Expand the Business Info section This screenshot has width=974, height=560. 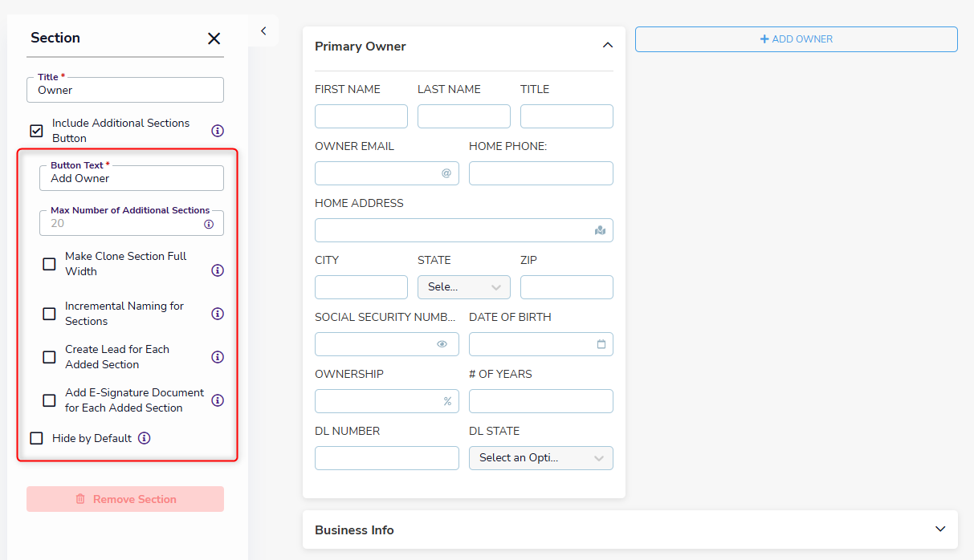tap(941, 530)
